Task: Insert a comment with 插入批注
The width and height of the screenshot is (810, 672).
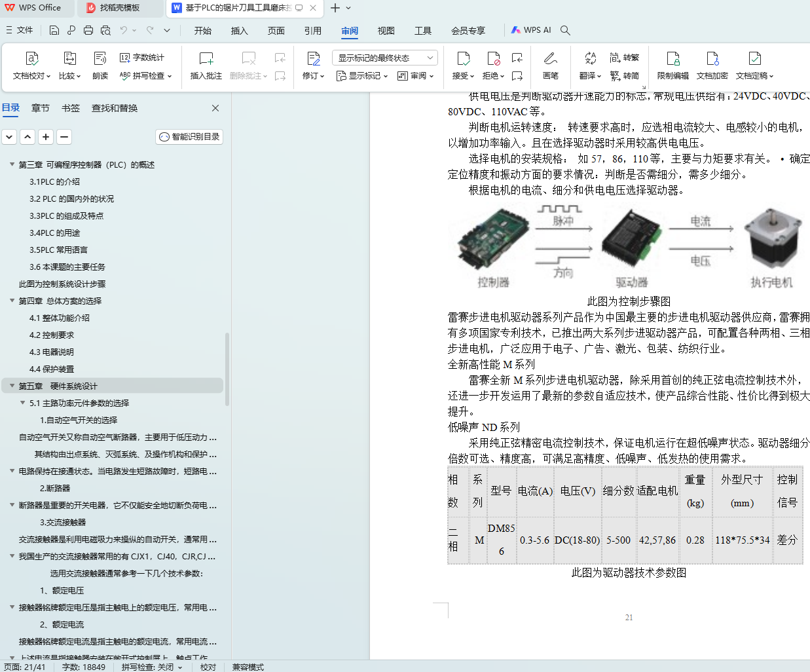Action: pyautogui.click(x=206, y=67)
